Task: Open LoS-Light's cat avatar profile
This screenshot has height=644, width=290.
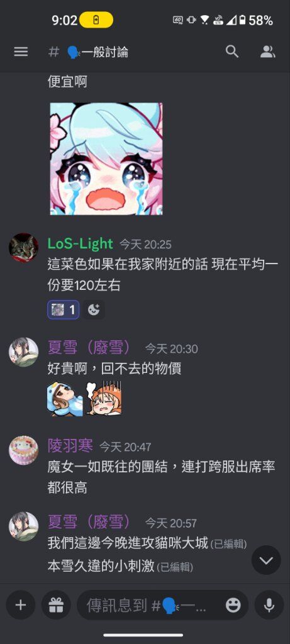Action: tap(24, 248)
